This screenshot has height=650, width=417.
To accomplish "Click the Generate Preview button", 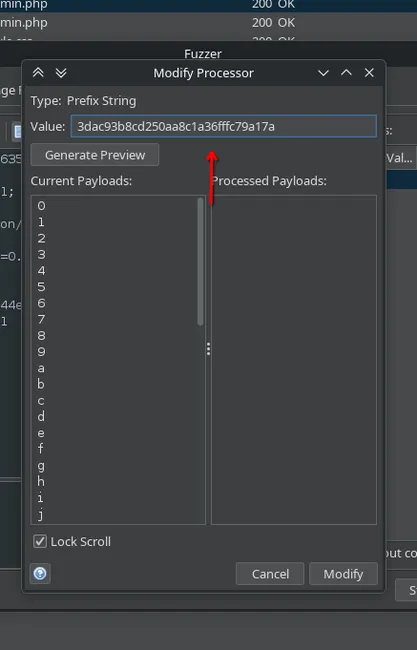I will [95, 155].
